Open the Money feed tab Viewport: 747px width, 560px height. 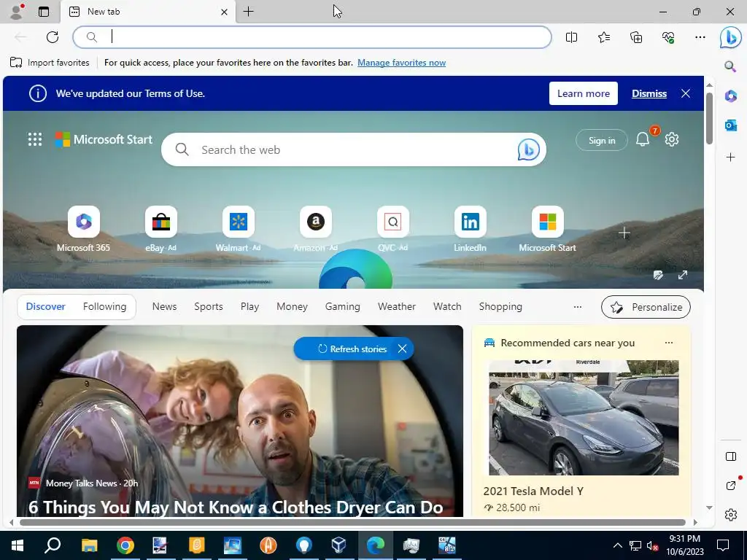[292, 307]
